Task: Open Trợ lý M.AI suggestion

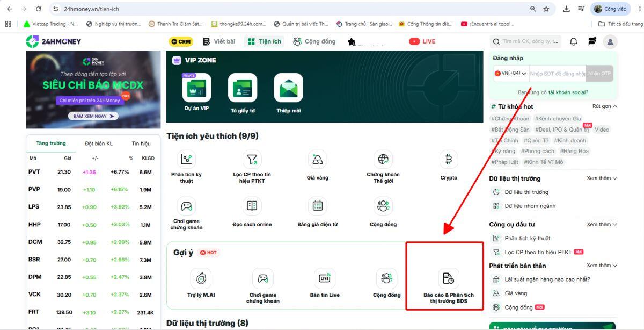Action: click(x=201, y=278)
